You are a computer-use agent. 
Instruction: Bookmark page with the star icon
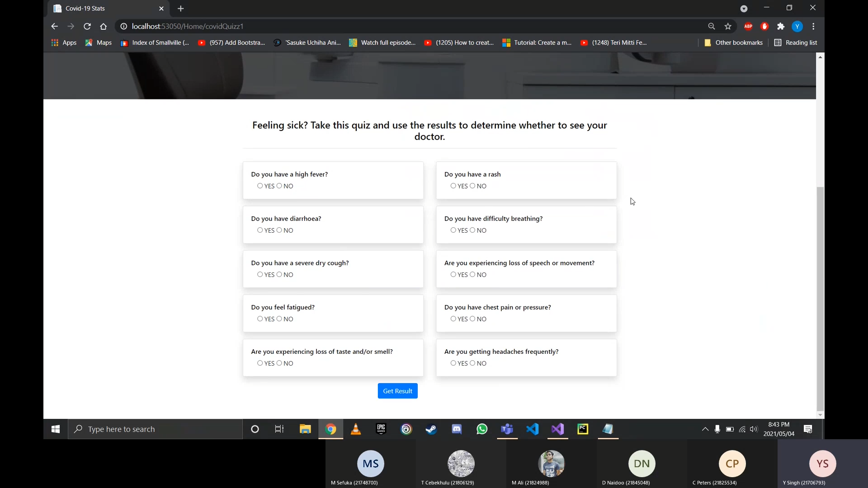click(728, 27)
